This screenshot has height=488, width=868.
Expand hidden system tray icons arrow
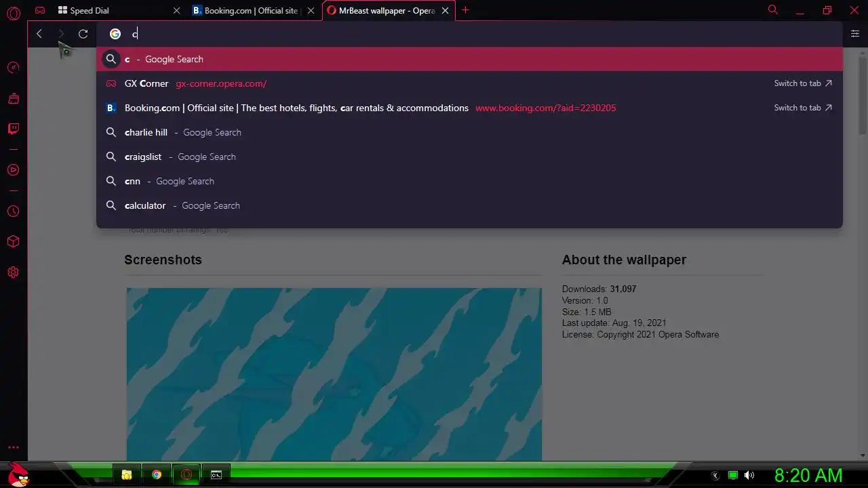pos(715,475)
